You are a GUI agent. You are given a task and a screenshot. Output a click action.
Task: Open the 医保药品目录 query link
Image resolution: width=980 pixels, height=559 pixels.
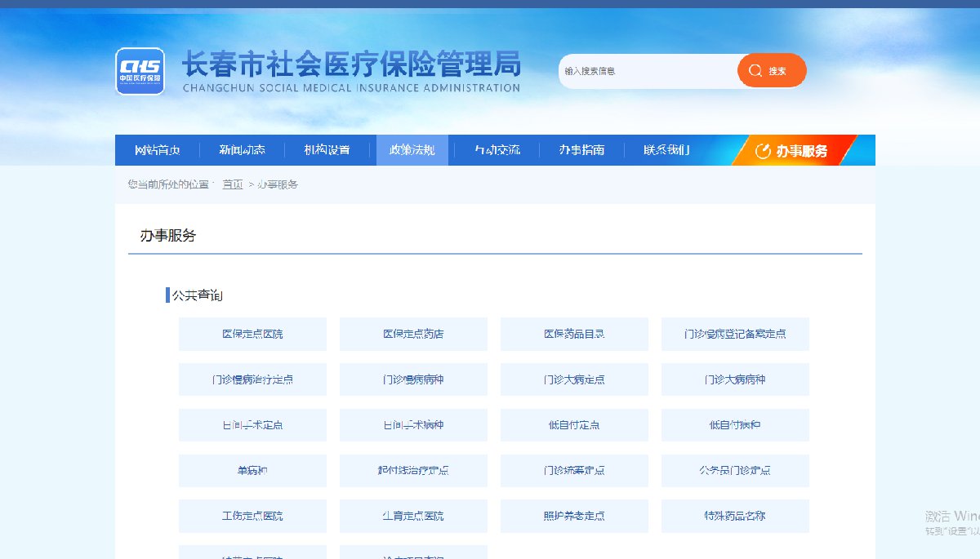[x=574, y=334]
